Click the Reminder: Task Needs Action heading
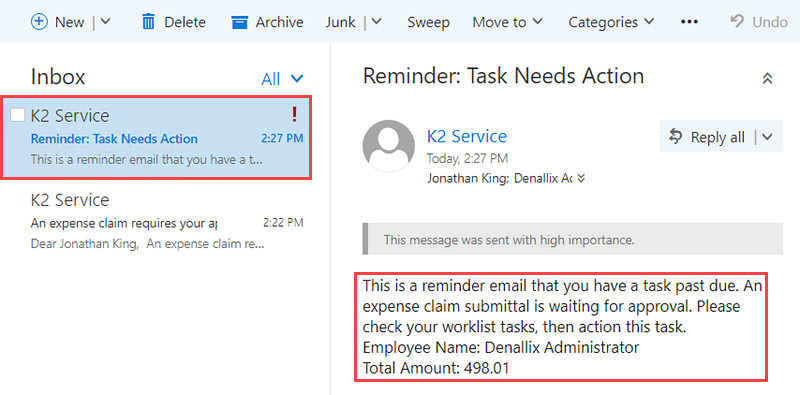Viewport: 800px width, 395px height. click(503, 76)
